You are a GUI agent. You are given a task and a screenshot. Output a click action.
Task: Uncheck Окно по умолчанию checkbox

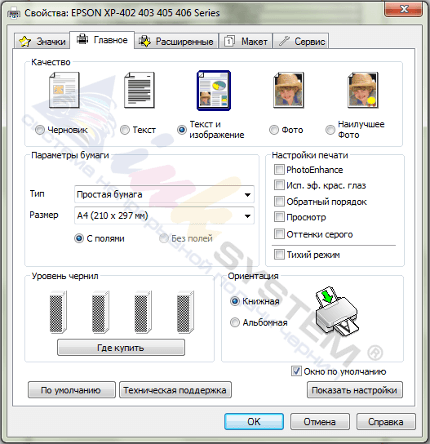click(296, 371)
